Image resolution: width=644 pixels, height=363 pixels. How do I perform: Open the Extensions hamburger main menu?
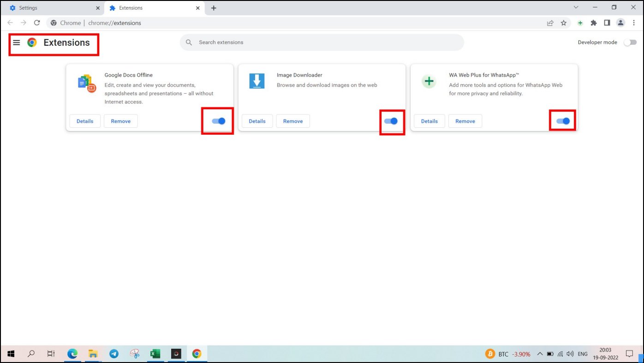coord(17,42)
